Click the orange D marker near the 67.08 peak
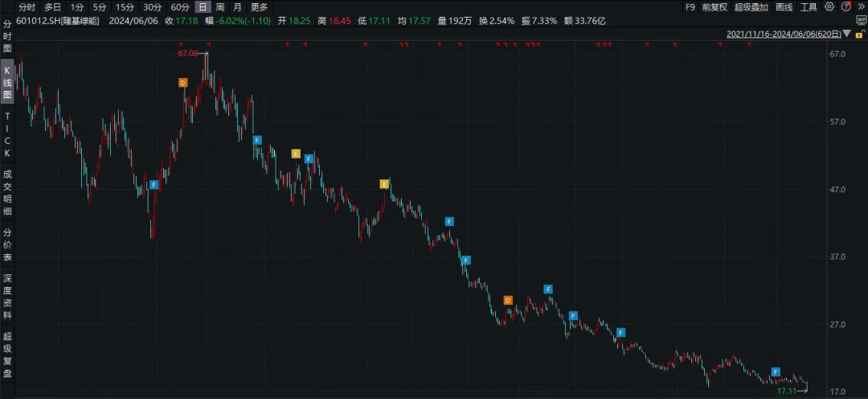868x399 pixels. click(182, 83)
